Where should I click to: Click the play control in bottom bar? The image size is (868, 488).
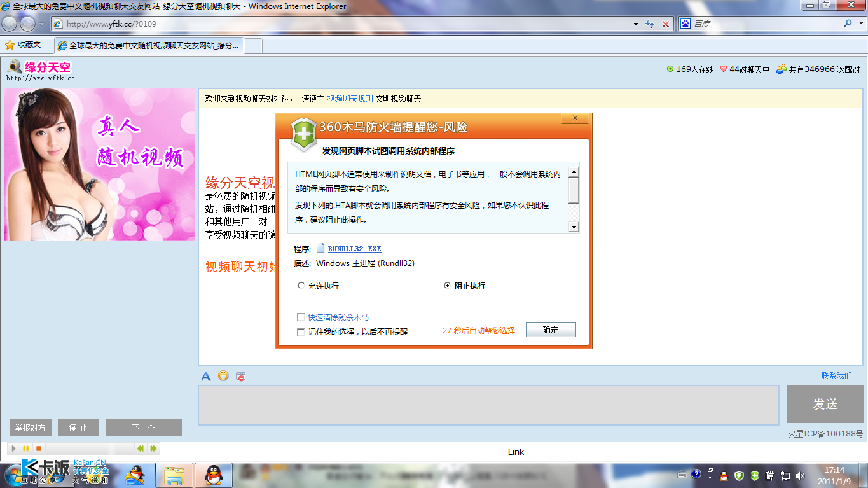(x=14, y=449)
